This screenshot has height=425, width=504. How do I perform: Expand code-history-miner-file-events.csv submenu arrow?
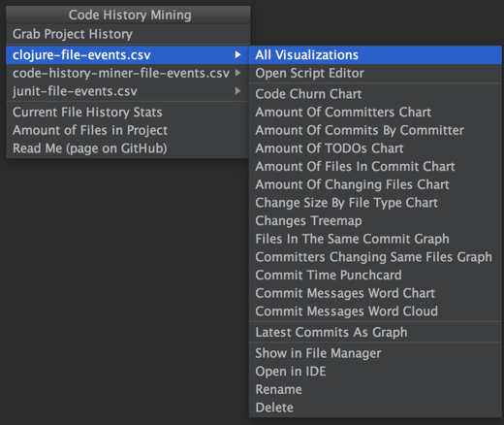tap(237, 73)
